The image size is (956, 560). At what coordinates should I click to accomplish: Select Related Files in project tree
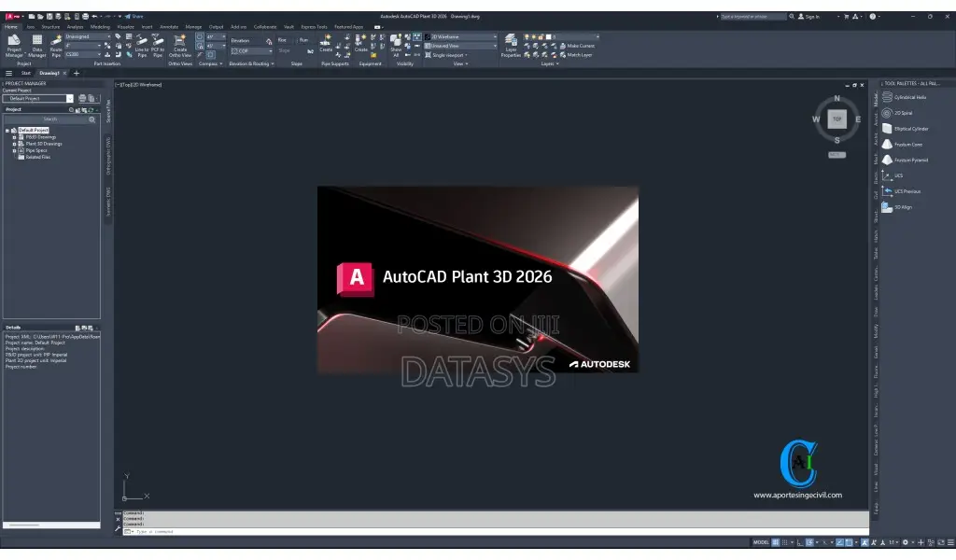coord(37,157)
